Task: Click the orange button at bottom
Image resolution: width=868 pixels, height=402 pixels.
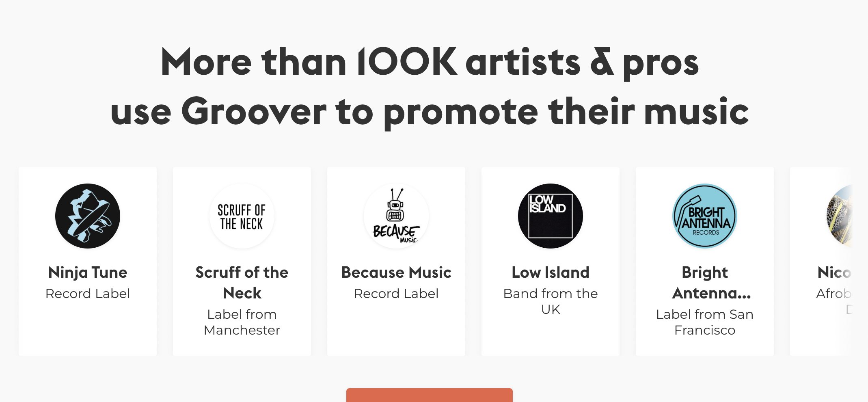Action: 430,395
